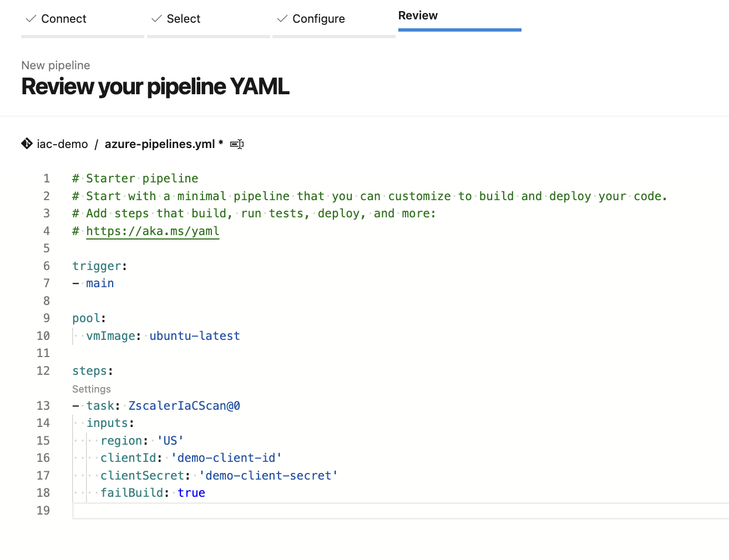Click the ZscalerIaCScan@0 task name
Screen dimensions: 729x560
[x=184, y=406]
